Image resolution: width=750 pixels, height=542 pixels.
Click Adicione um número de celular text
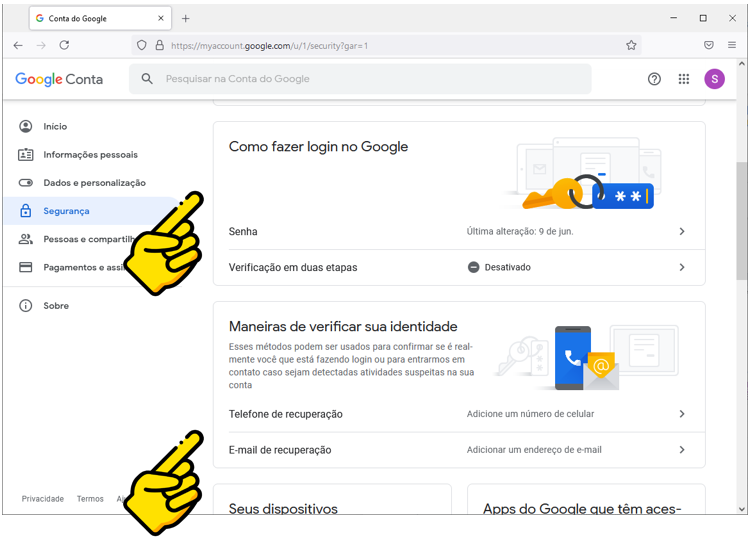pos(530,414)
